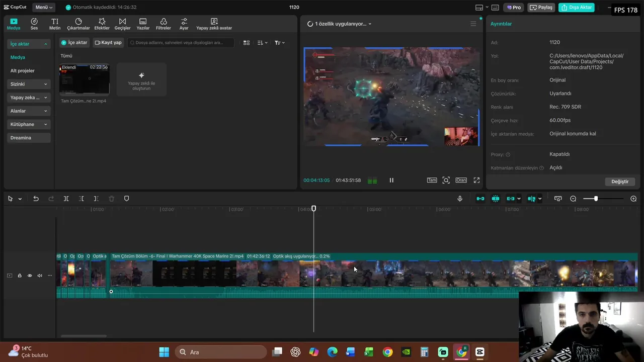Click the Paylaş share button
Image resolution: width=644 pixels, height=362 pixels.
[x=541, y=8]
